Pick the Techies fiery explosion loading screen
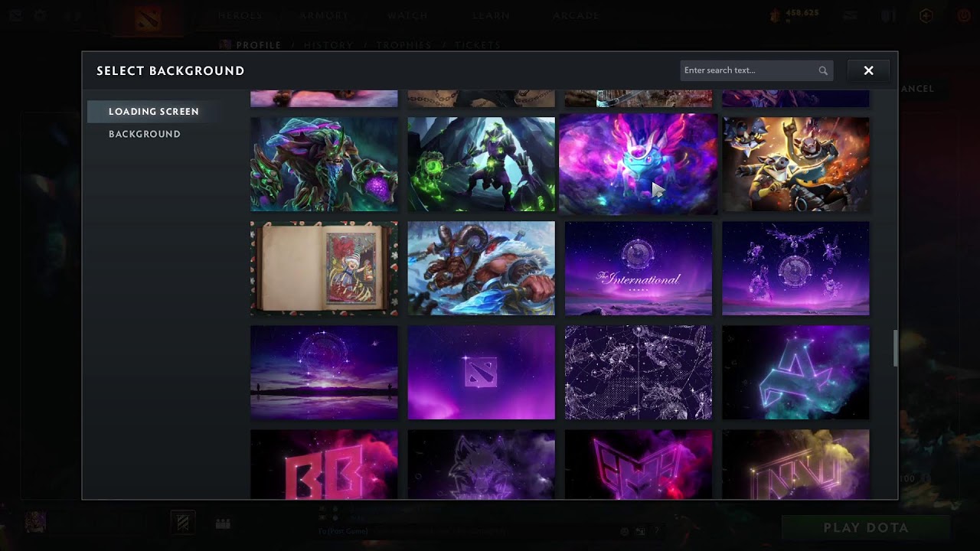The width and height of the screenshot is (980, 551). pyautogui.click(x=795, y=164)
